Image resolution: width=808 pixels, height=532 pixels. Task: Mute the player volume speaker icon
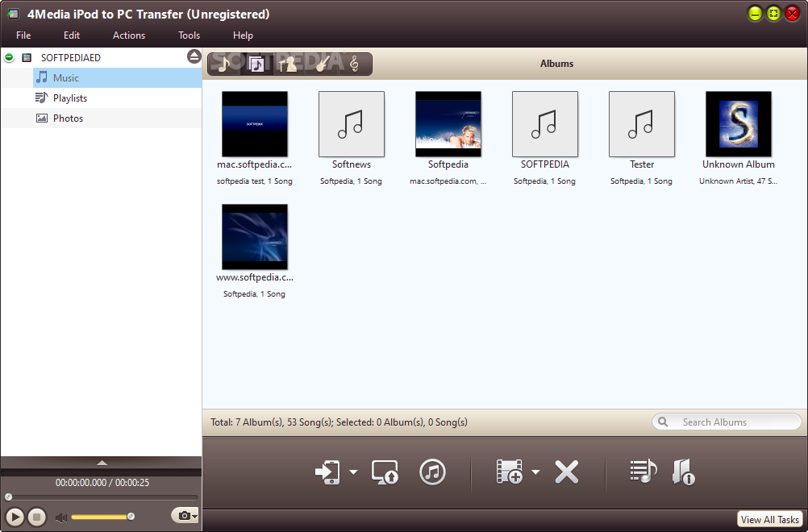61,517
